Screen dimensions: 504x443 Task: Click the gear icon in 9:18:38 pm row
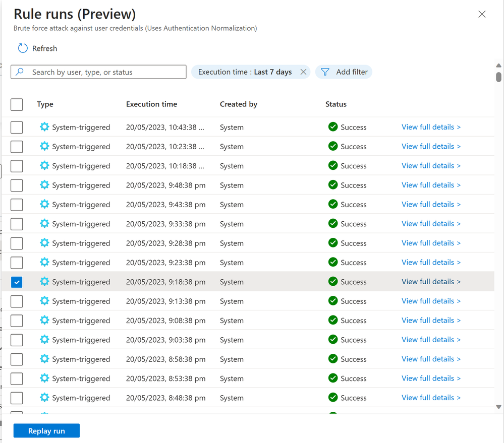tap(44, 282)
